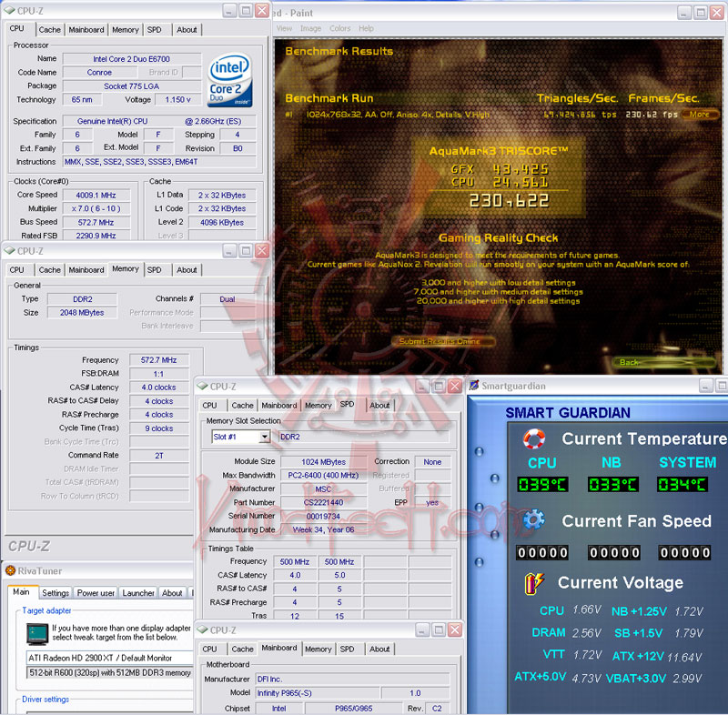This screenshot has width=728, height=715.
Task: Click the title icon of the CPU-Z motherboard window
Action: [202, 629]
